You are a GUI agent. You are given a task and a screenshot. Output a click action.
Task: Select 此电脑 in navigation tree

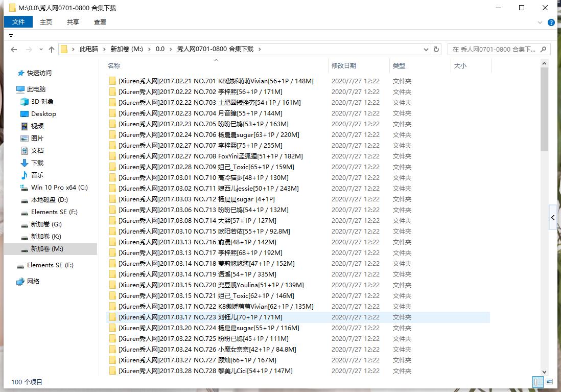(36, 89)
